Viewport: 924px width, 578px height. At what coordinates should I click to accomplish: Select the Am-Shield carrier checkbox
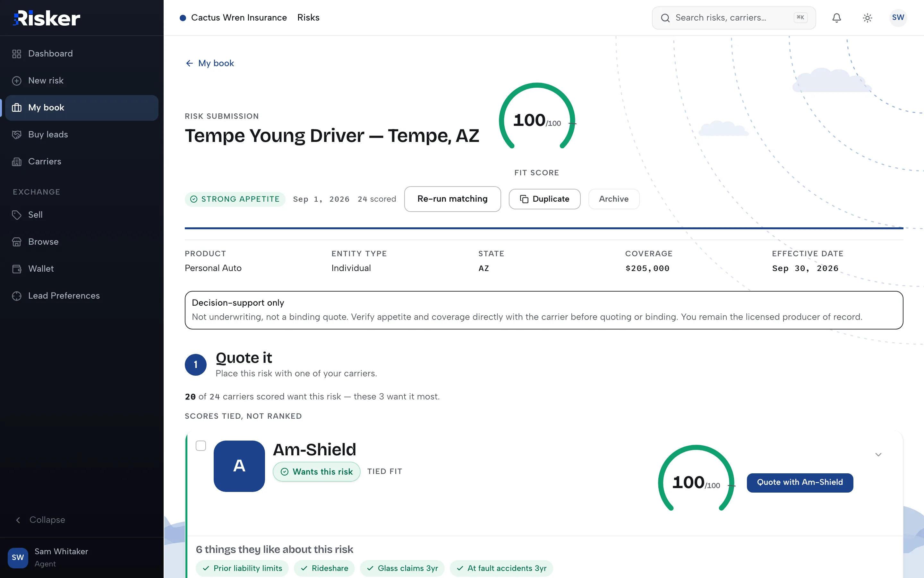click(x=201, y=446)
